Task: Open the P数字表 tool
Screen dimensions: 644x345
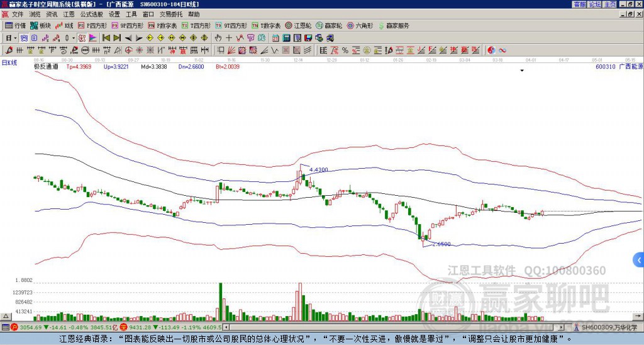Action: (162, 25)
